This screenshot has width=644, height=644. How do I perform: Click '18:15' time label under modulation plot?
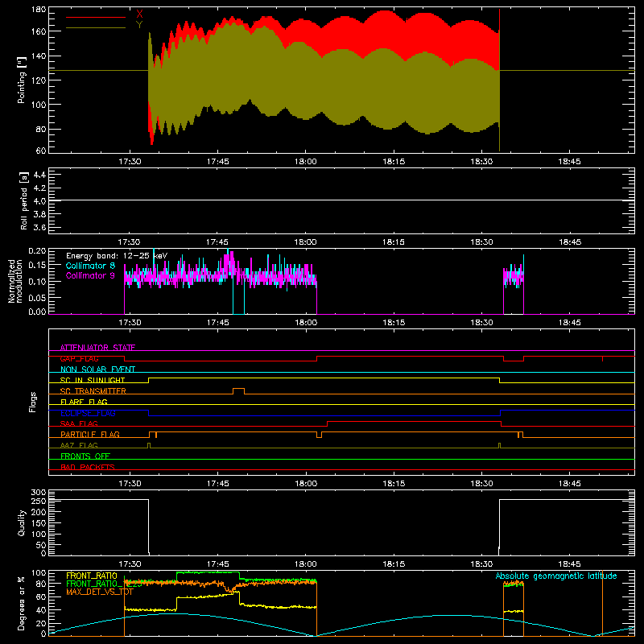click(x=394, y=323)
